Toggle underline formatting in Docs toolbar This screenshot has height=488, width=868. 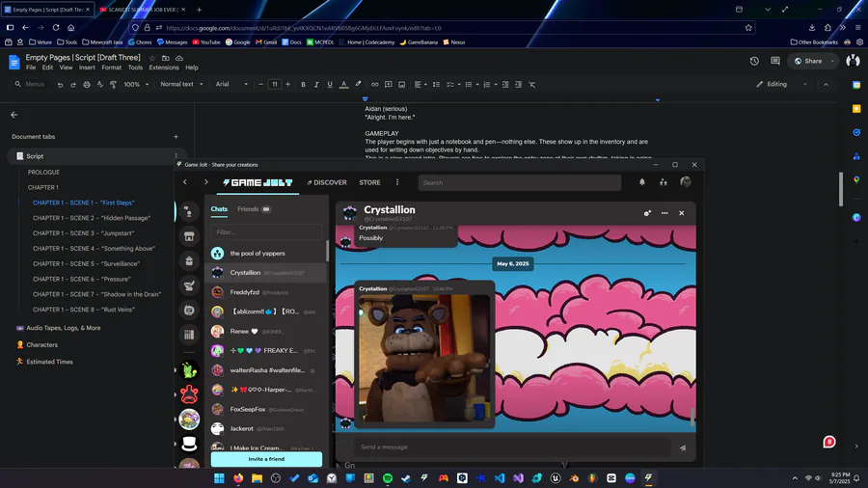[x=330, y=84]
